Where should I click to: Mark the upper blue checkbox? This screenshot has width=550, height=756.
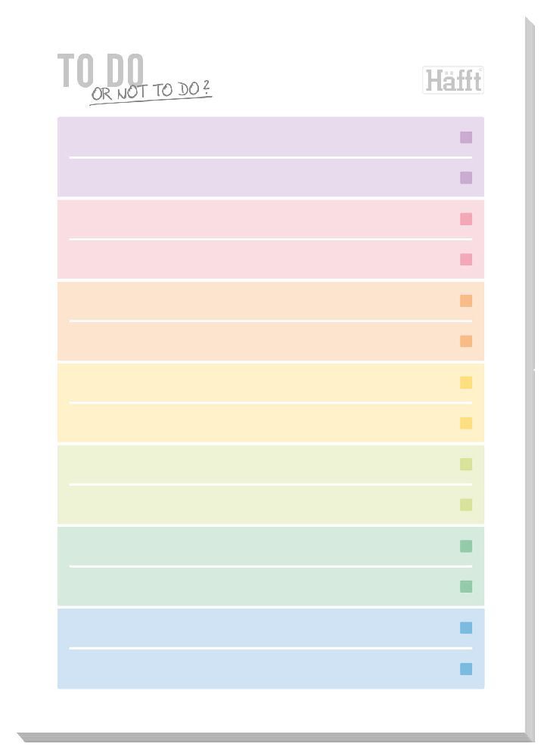click(465, 627)
